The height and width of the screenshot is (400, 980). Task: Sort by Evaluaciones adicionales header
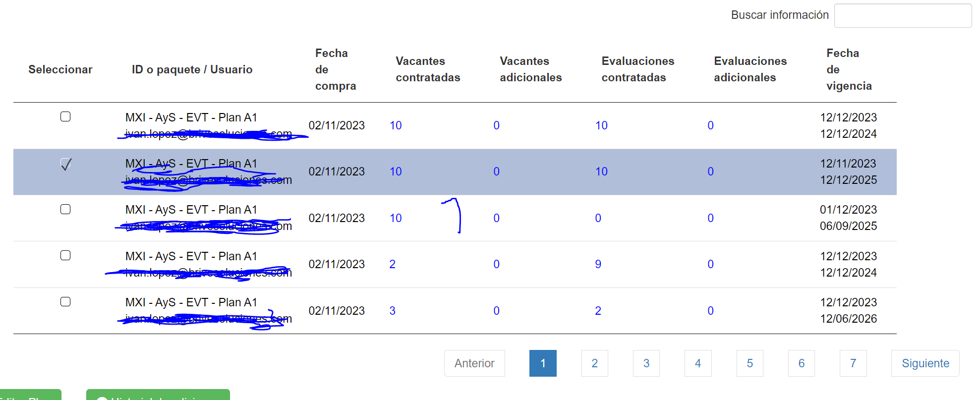click(x=750, y=69)
